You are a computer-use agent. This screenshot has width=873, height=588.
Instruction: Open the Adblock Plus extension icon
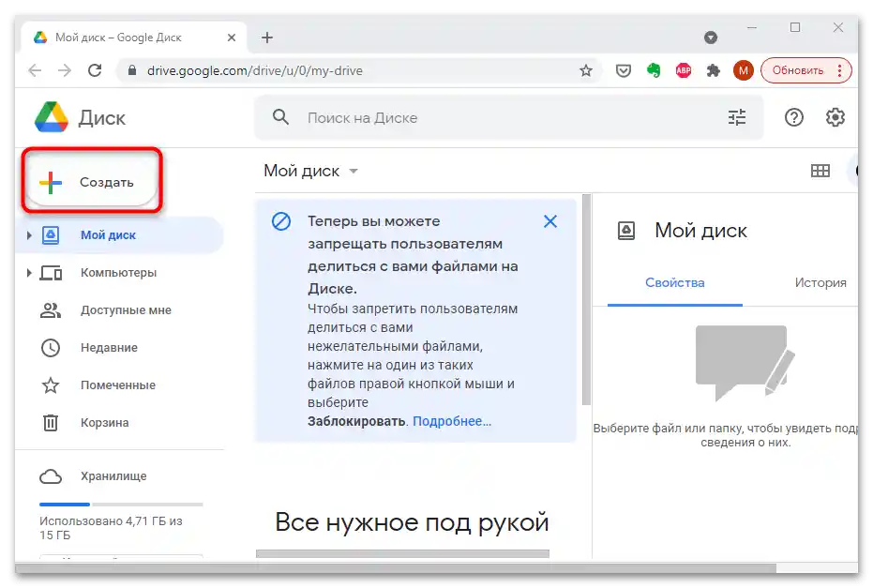(684, 70)
